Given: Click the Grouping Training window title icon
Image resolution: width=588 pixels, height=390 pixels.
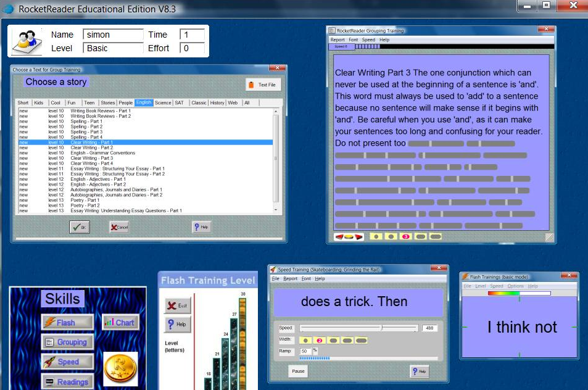Looking at the screenshot, I should pos(332,30).
